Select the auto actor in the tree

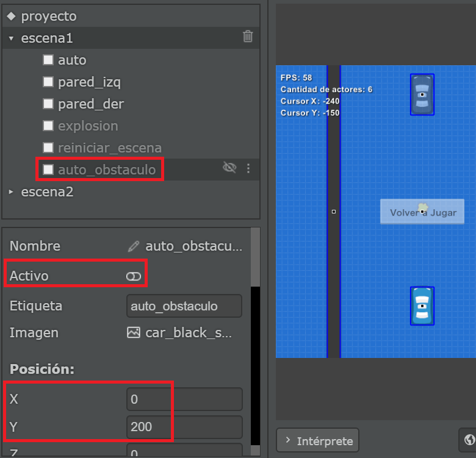coord(72,60)
